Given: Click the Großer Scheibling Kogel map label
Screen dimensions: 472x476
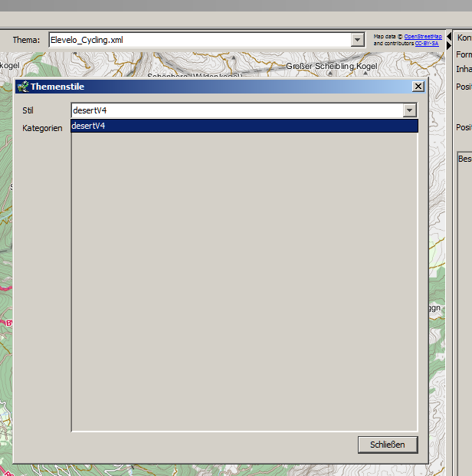Looking at the screenshot, I should 331,66.
